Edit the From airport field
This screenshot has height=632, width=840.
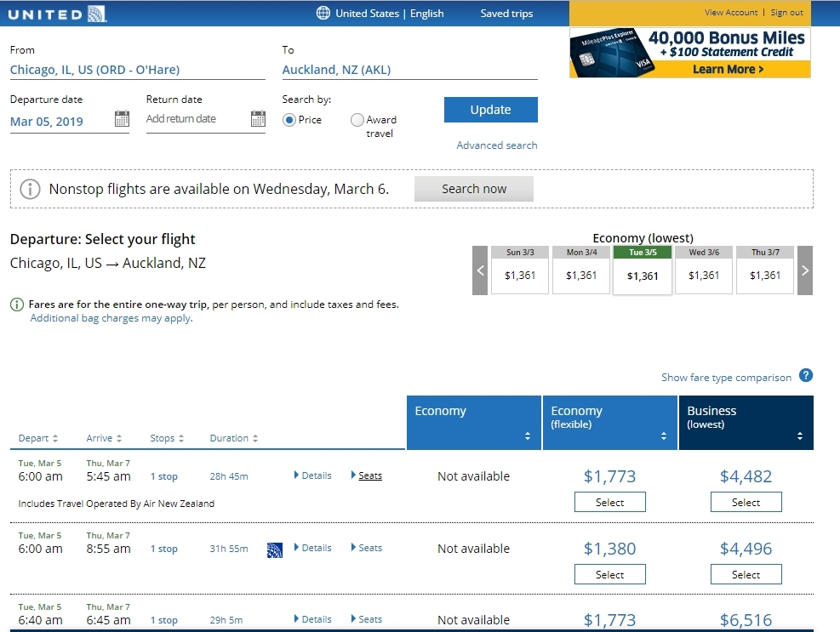pyautogui.click(x=138, y=70)
